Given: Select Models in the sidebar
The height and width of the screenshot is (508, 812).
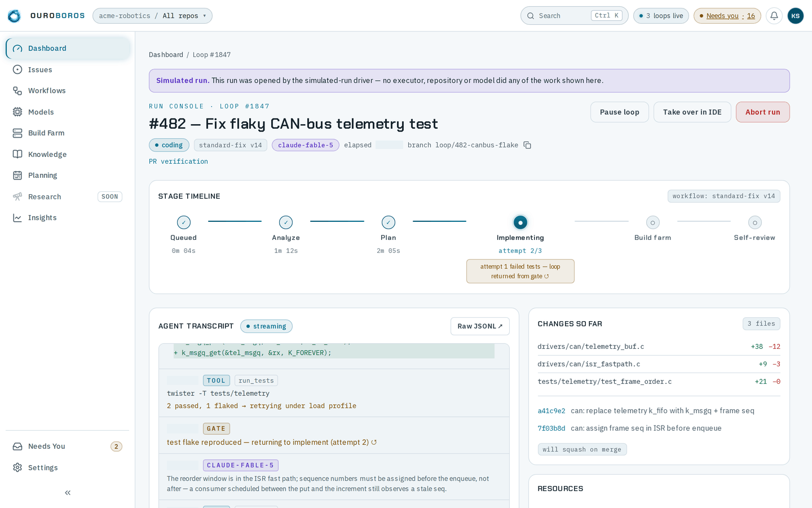Looking at the screenshot, I should (x=68, y=112).
